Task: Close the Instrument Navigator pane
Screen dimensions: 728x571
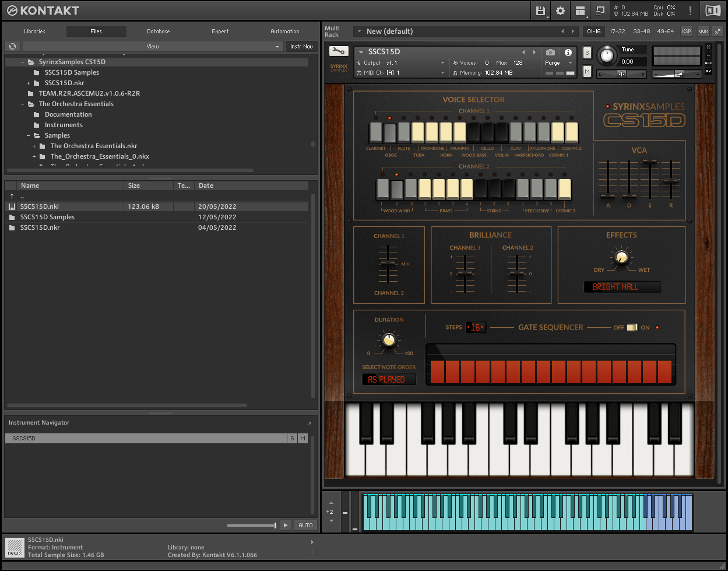Action: tap(310, 423)
